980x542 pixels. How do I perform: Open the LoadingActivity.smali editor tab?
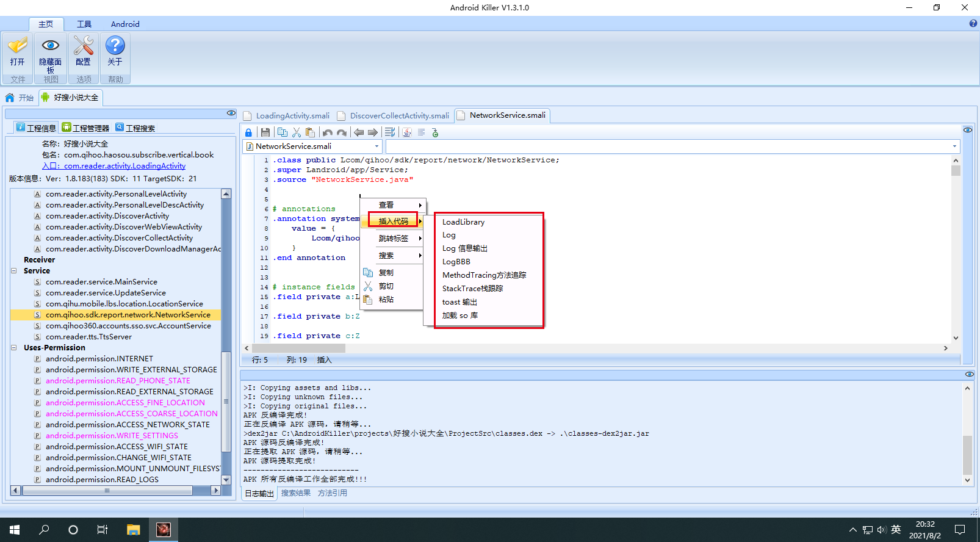coord(287,116)
